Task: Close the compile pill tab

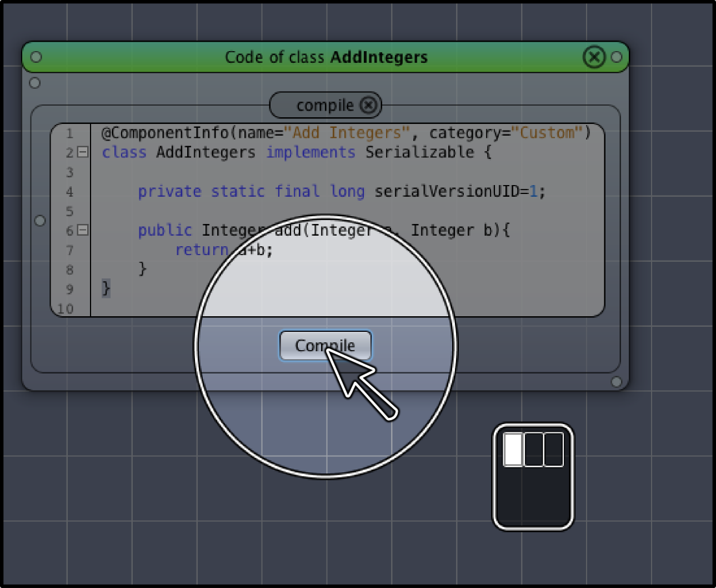Action: click(x=368, y=105)
